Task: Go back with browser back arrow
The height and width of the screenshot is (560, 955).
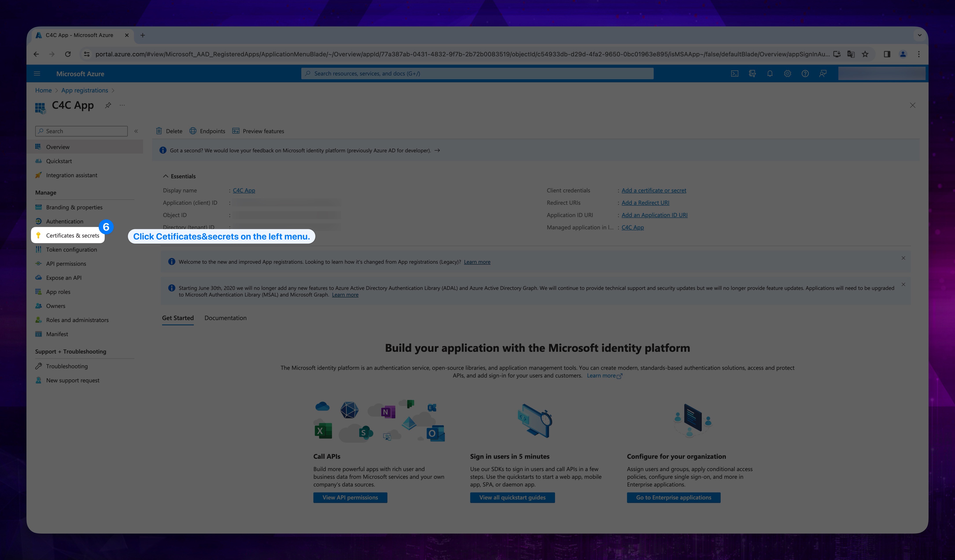Action: [36, 54]
